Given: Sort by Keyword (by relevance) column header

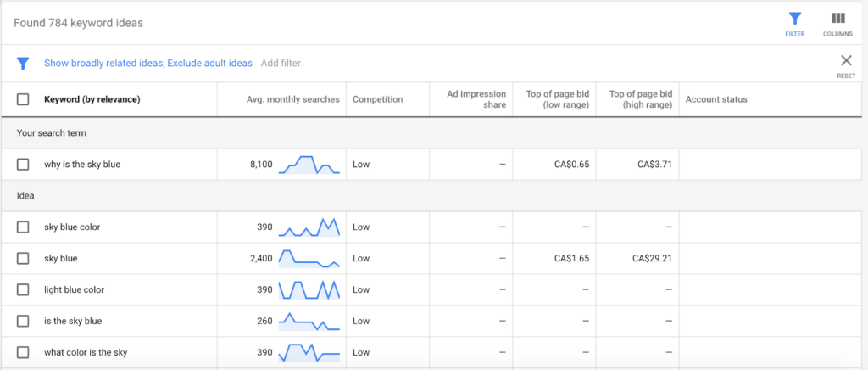Looking at the screenshot, I should (x=92, y=99).
